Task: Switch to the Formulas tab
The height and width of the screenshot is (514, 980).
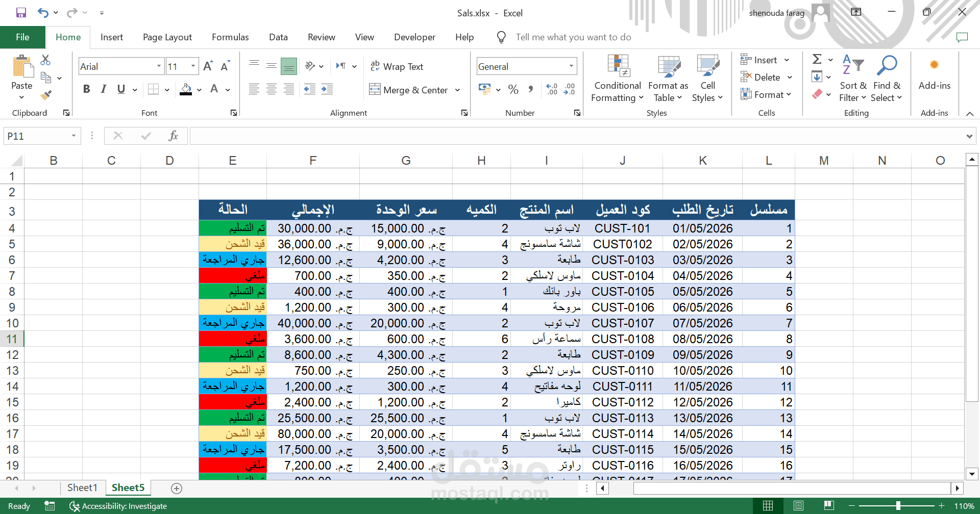Action: click(x=230, y=37)
